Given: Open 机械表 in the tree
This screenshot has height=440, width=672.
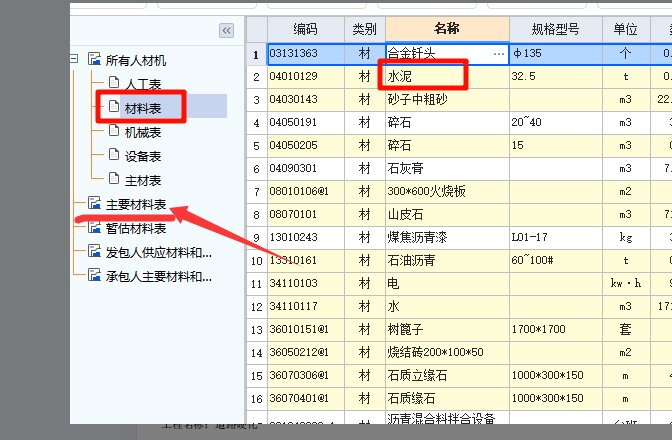Looking at the screenshot, I should (143, 132).
